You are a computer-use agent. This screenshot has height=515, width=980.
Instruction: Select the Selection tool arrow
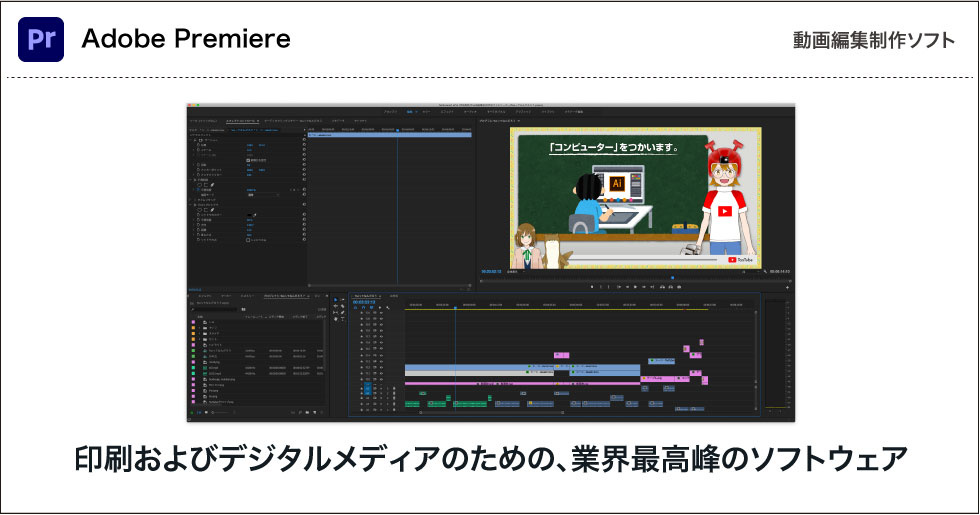click(x=336, y=299)
